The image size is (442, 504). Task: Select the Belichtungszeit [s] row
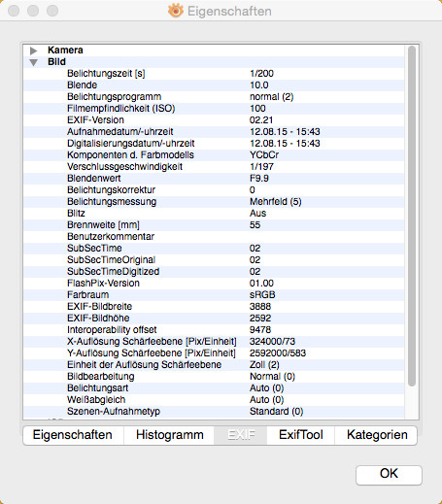pos(214,74)
